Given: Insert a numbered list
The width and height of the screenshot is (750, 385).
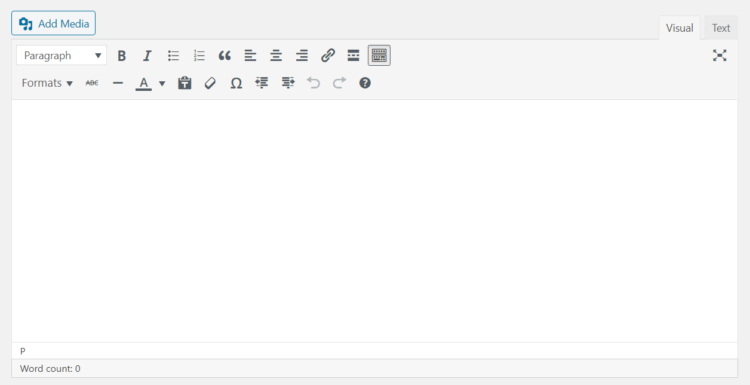Looking at the screenshot, I should (x=199, y=55).
